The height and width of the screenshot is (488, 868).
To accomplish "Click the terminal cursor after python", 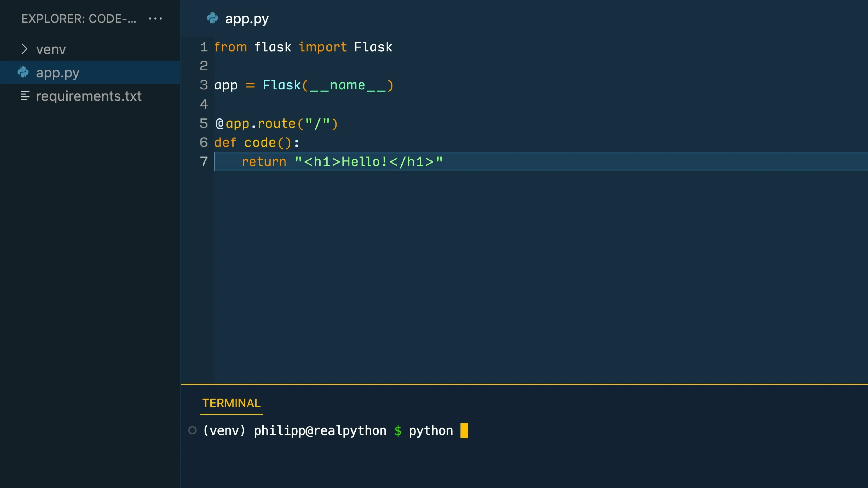I will click(464, 430).
